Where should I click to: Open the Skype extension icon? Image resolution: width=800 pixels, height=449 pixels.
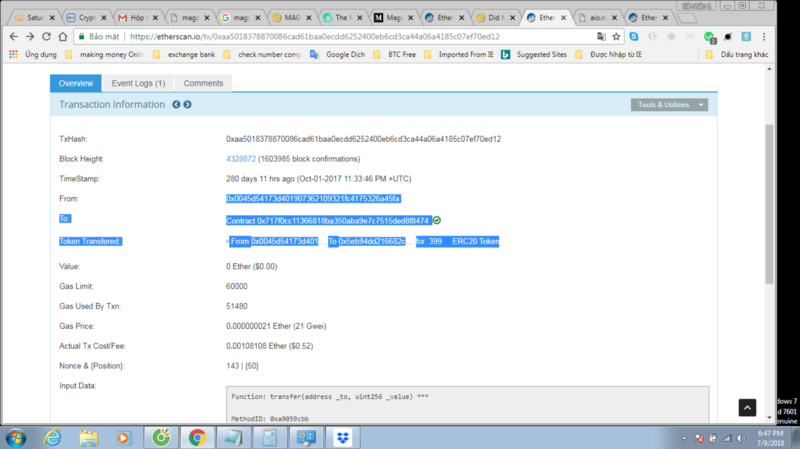point(634,37)
